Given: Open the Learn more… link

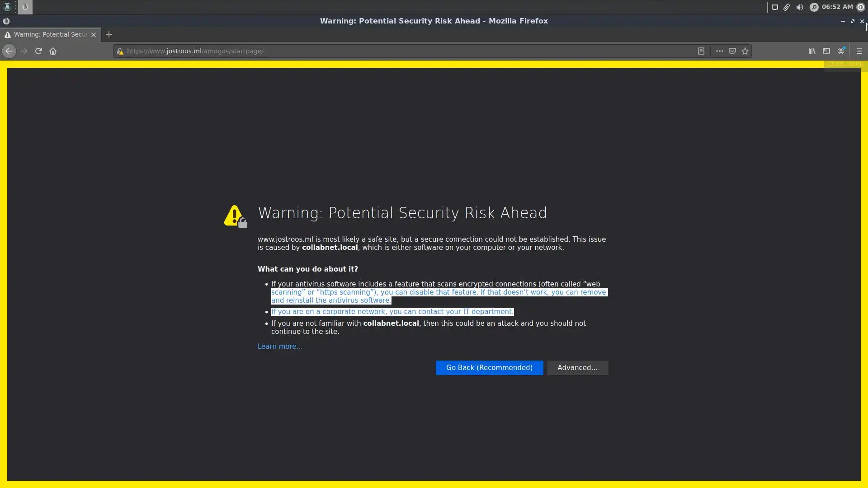Looking at the screenshot, I should [280, 347].
